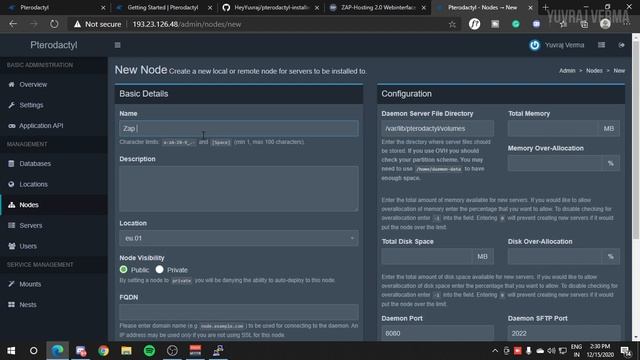Select Public node visibility
Viewport: 640px width, 360px height.
[x=123, y=269]
